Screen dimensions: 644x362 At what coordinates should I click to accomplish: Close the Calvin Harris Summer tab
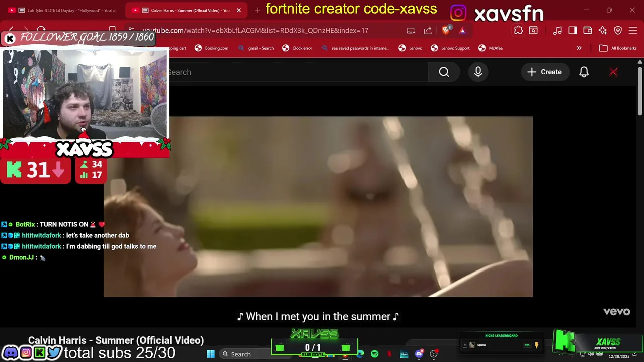click(239, 10)
